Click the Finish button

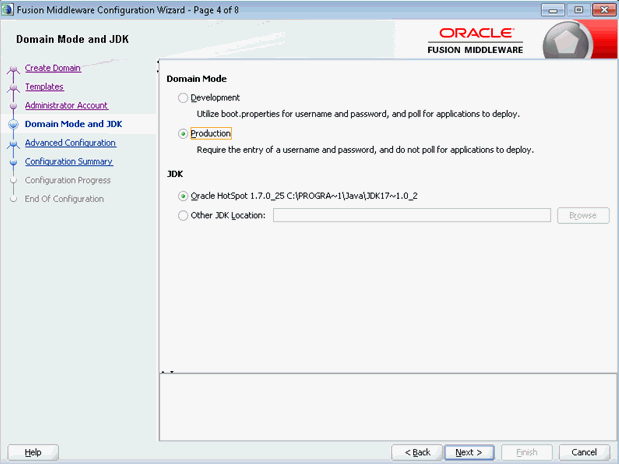pos(527,452)
